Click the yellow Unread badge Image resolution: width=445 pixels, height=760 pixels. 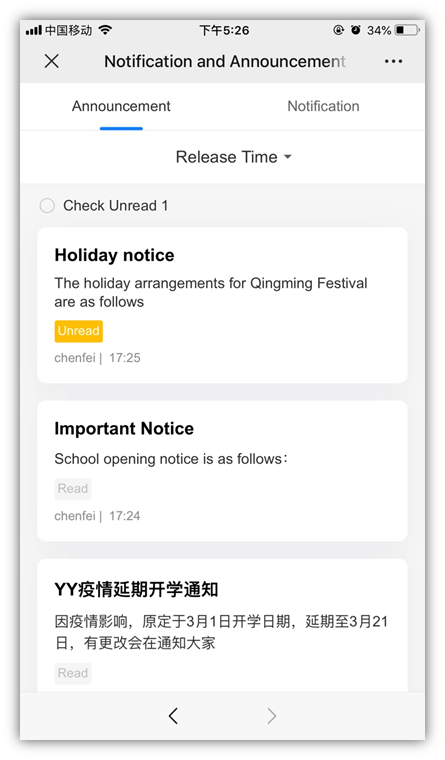[x=79, y=331]
